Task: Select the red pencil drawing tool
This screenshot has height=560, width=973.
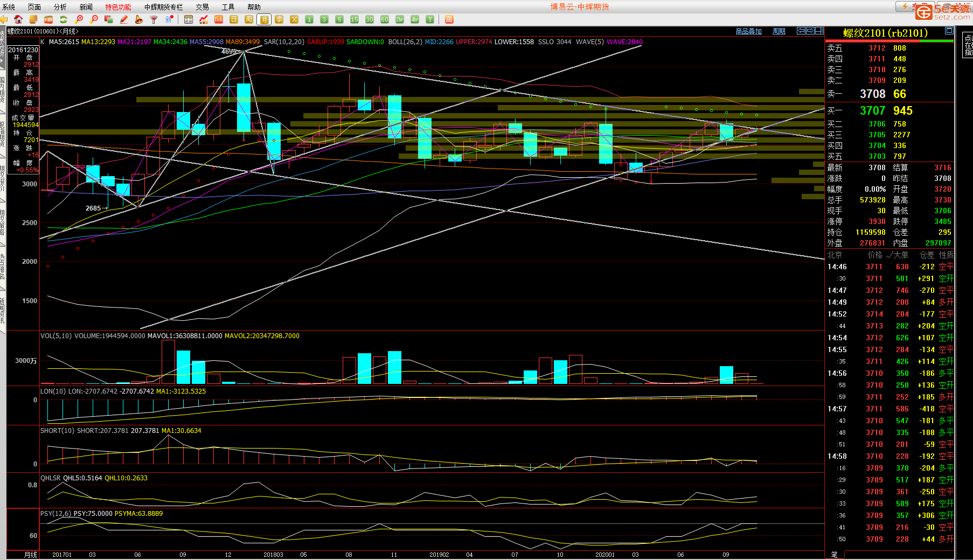Action: [x=124, y=19]
